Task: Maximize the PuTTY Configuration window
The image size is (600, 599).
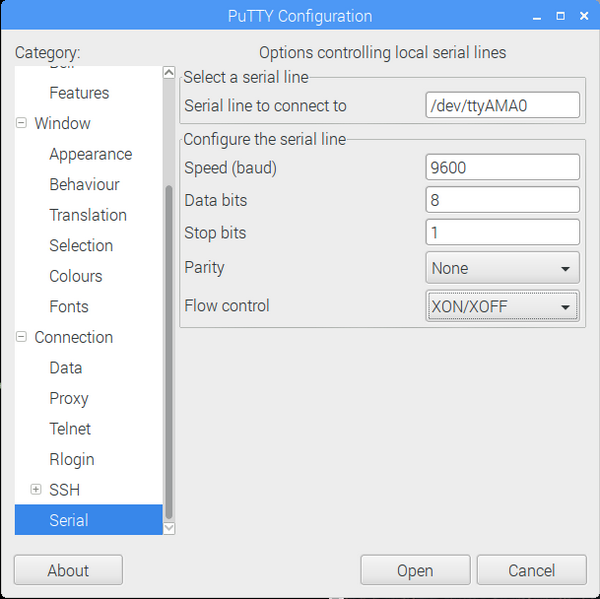Action: (x=560, y=16)
